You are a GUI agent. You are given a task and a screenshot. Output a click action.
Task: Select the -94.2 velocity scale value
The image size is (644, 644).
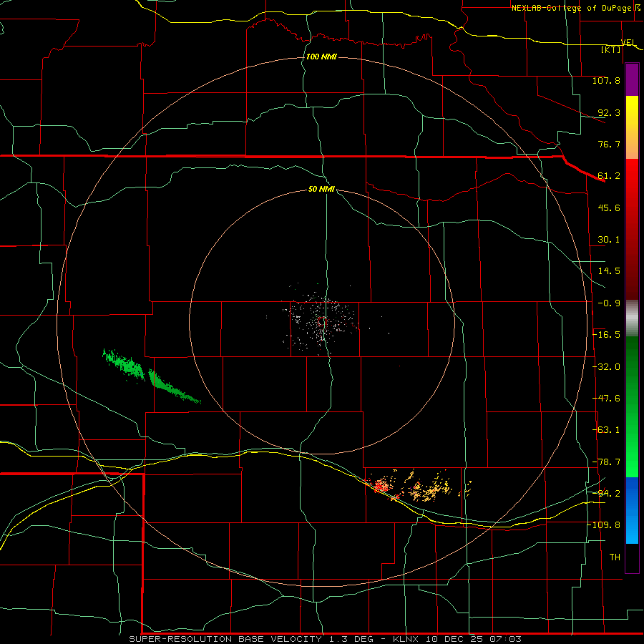tap(606, 493)
